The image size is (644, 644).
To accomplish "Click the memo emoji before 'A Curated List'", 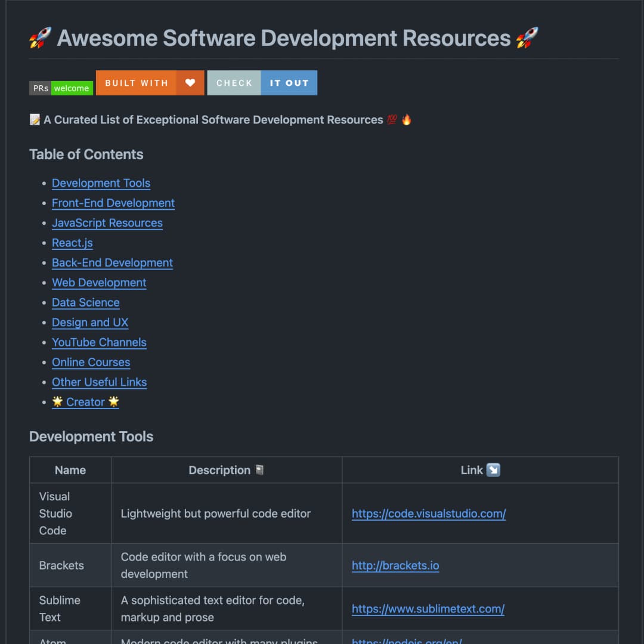I will (x=35, y=119).
